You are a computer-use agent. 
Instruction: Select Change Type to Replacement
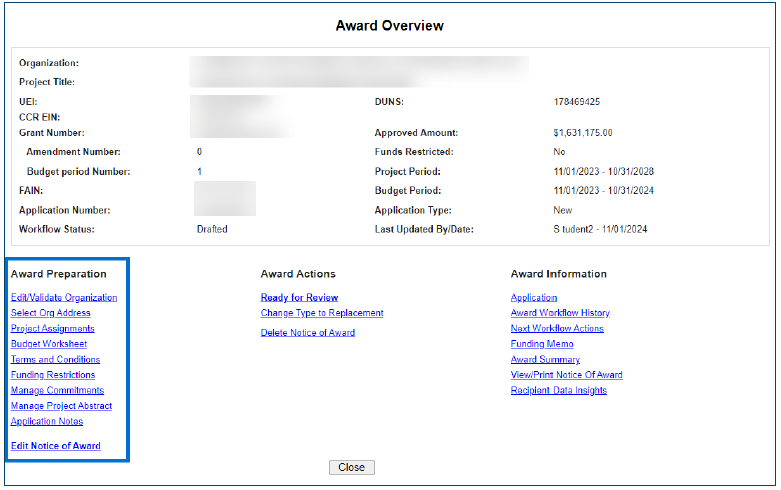point(322,313)
